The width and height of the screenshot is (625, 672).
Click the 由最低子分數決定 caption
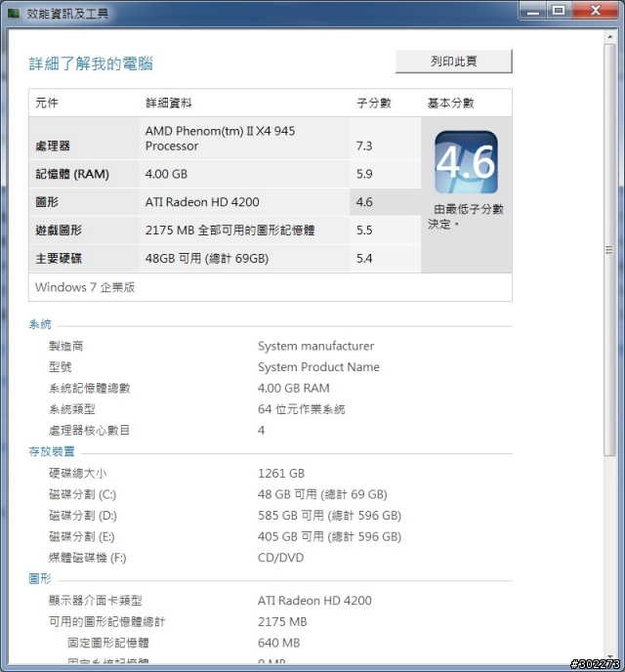466,217
